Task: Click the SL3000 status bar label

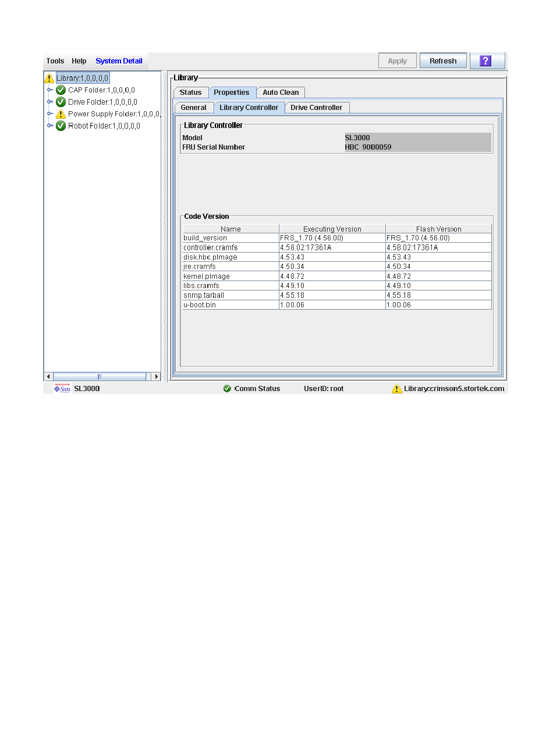Action: tap(87, 389)
